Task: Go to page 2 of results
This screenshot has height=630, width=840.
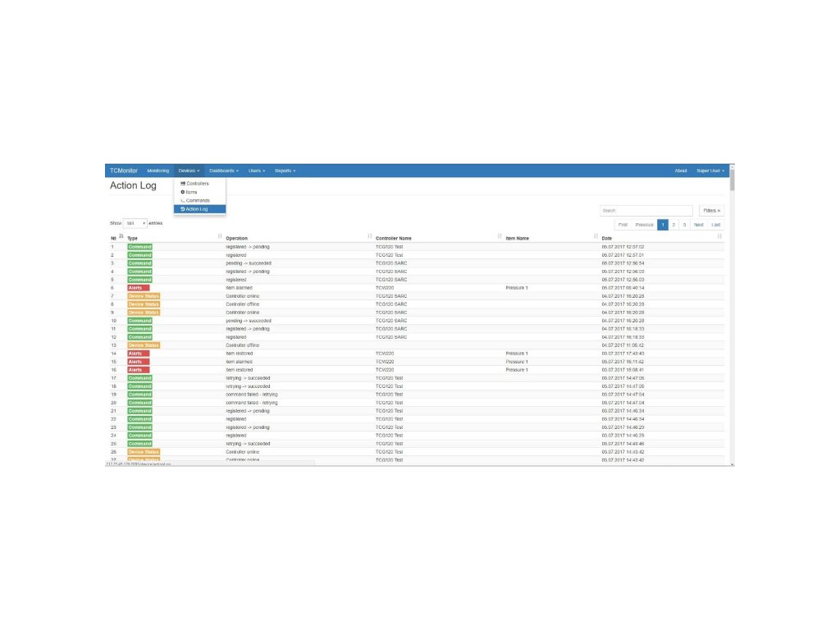Action: (x=673, y=225)
